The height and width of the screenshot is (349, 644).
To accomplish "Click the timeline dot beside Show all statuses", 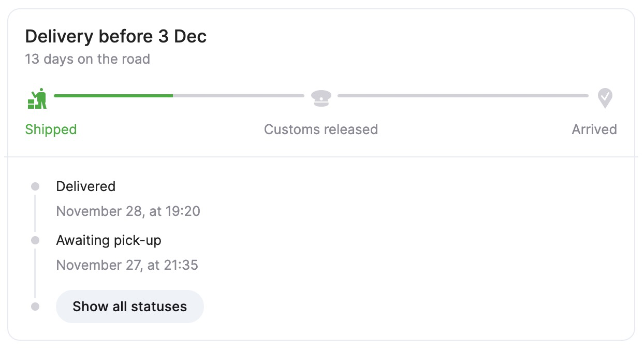I will (x=35, y=307).
